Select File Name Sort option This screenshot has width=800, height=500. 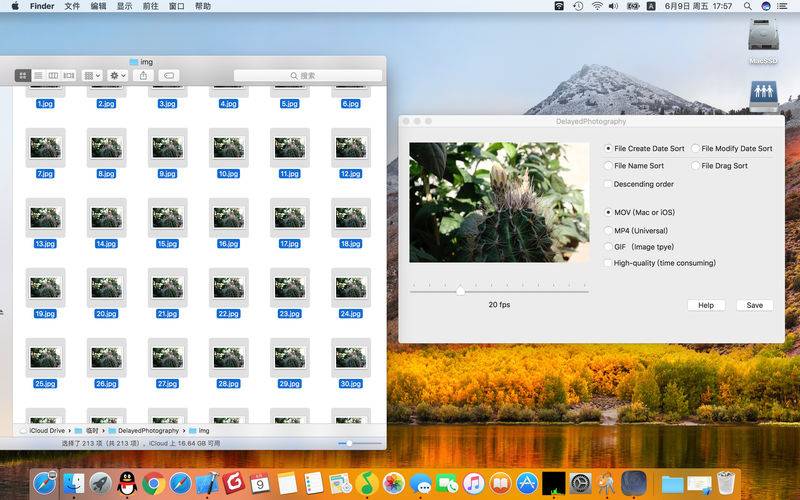pyautogui.click(x=634, y=166)
